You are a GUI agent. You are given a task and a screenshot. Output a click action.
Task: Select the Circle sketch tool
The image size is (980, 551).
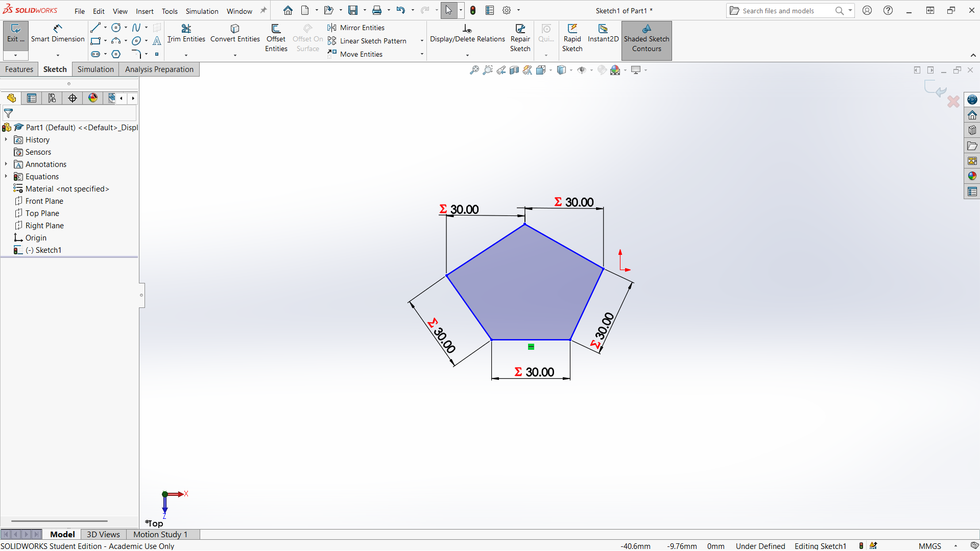[x=116, y=28]
